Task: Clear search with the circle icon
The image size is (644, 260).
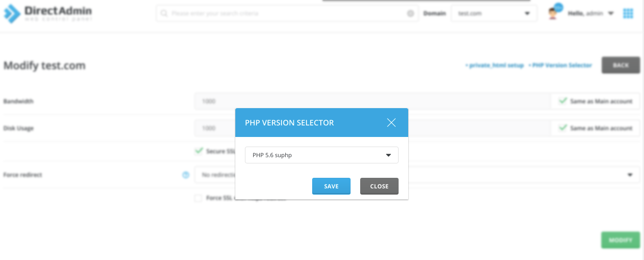Action: [411, 13]
